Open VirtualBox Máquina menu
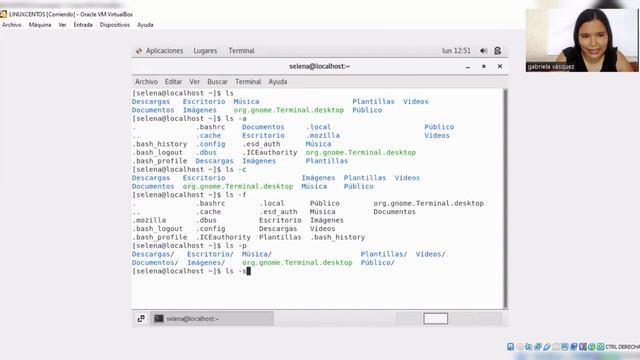The image size is (640, 360). (40, 25)
